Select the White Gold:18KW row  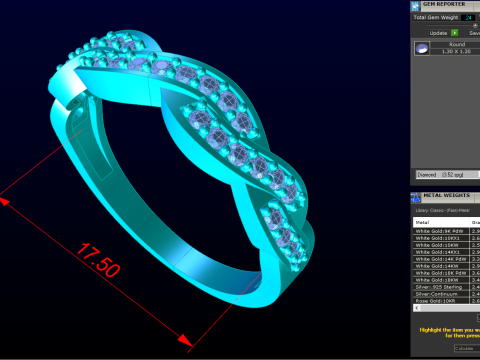click(x=447, y=280)
